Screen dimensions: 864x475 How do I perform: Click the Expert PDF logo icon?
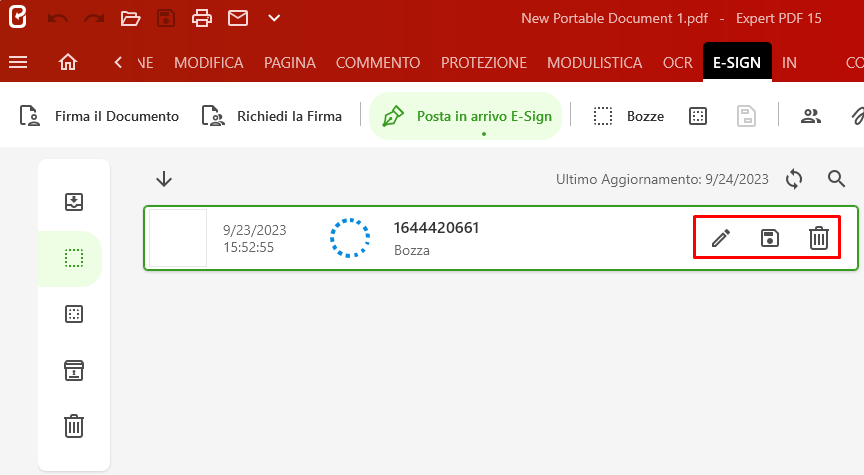pos(18,18)
